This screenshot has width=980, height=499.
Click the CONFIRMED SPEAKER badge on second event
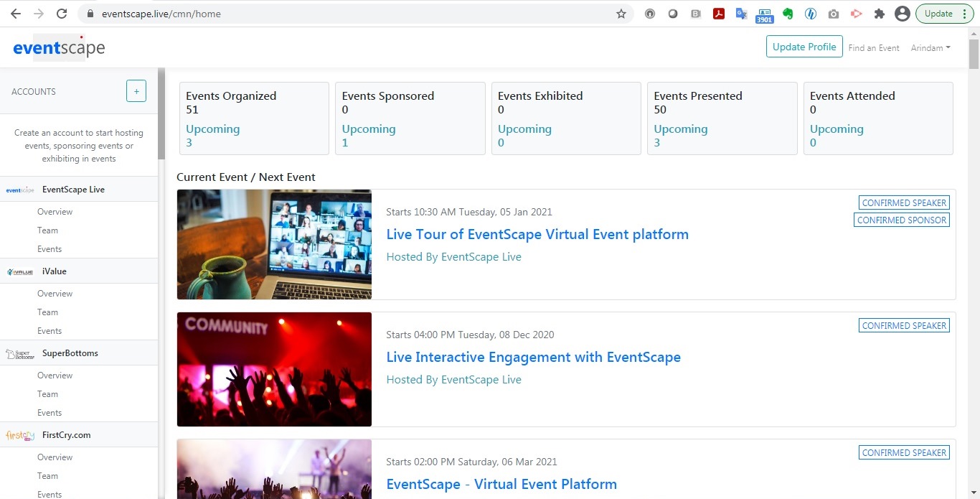pyautogui.click(x=903, y=325)
